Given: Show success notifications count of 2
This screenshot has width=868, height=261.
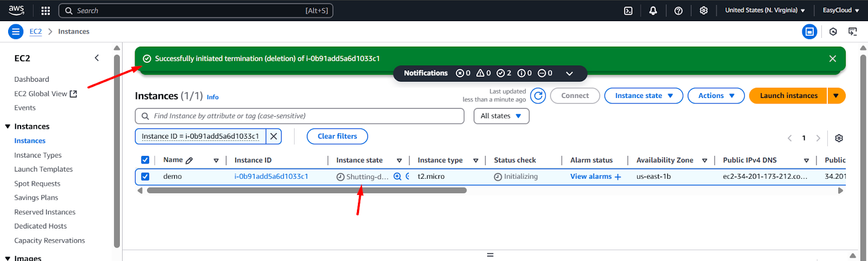Looking at the screenshot, I should click(x=504, y=73).
